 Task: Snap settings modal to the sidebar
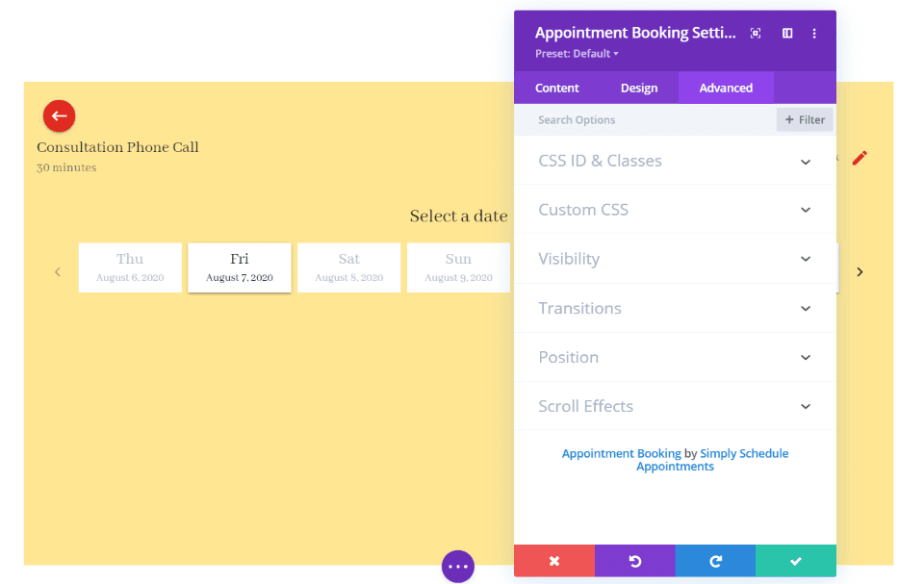pos(786,33)
